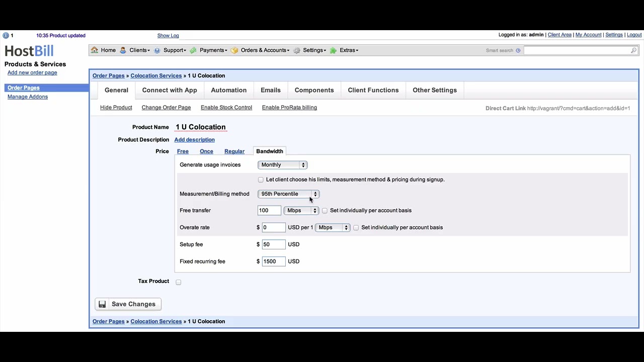
Task: Click the magnifier icon in search box
Action: (633, 50)
